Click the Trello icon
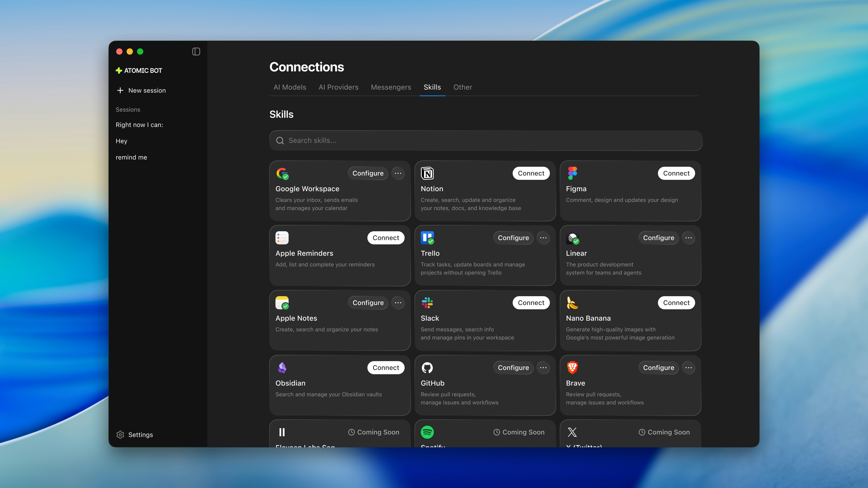 coord(427,238)
